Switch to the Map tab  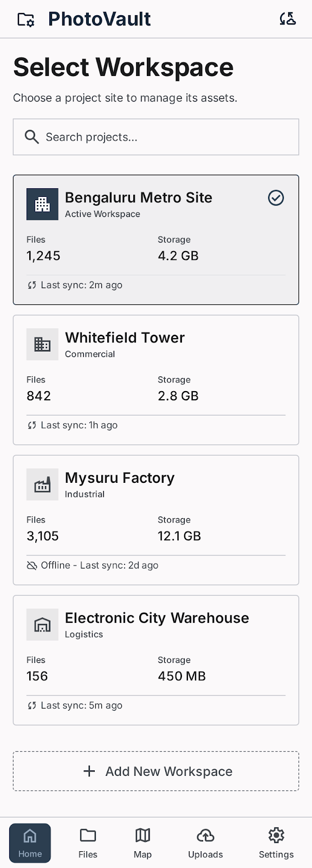click(142, 843)
